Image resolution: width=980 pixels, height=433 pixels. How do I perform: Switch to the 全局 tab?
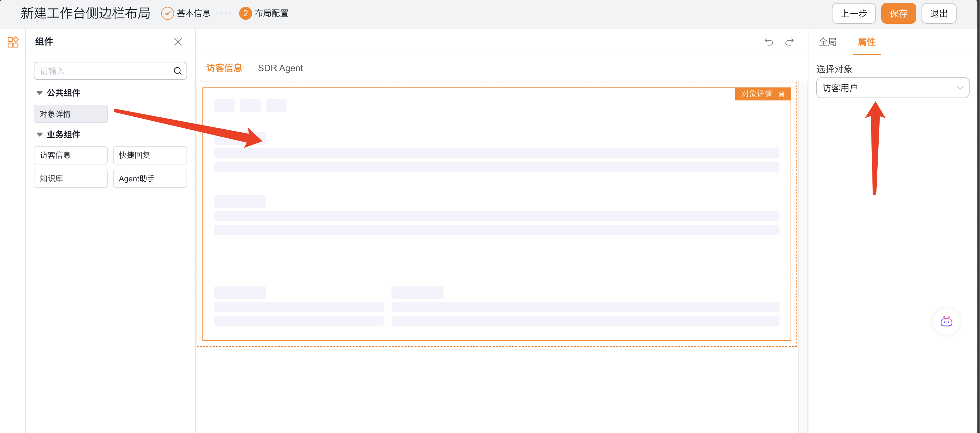(828, 42)
